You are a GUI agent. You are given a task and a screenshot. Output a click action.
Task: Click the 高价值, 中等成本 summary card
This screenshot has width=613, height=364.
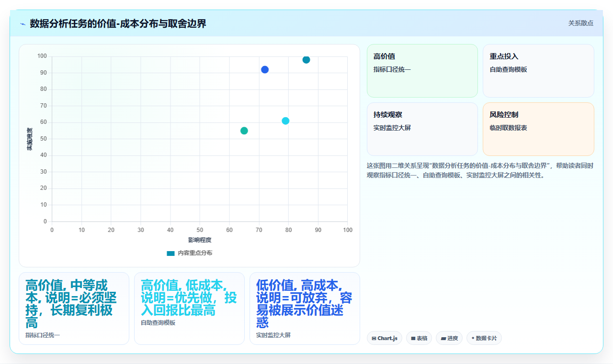[74, 309]
